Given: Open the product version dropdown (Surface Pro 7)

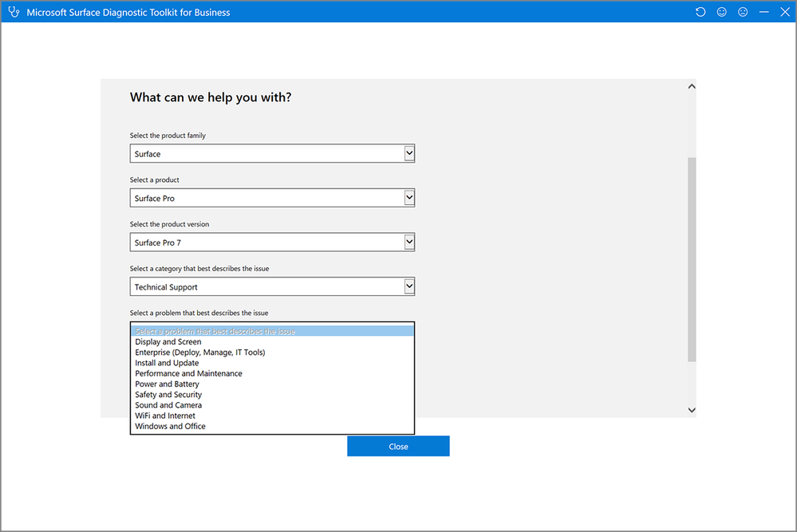Looking at the screenshot, I should pyautogui.click(x=272, y=242).
